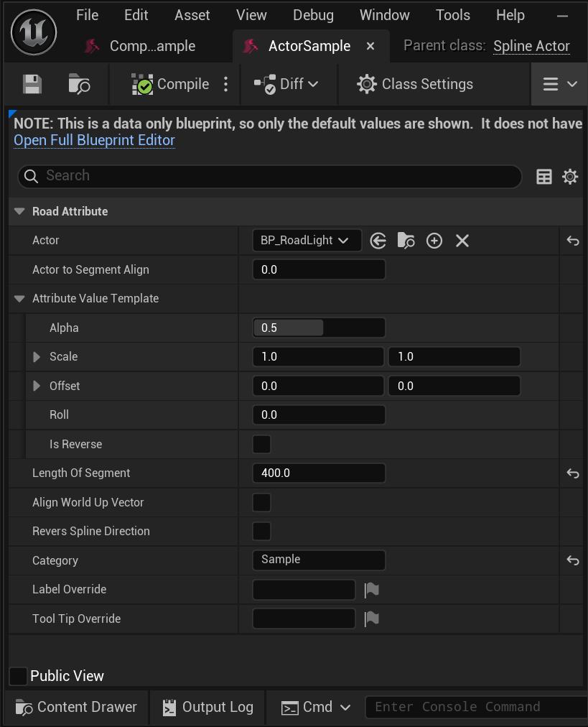Close the ActorSample tab
Screen dimensions: 588x727
(x=370, y=47)
